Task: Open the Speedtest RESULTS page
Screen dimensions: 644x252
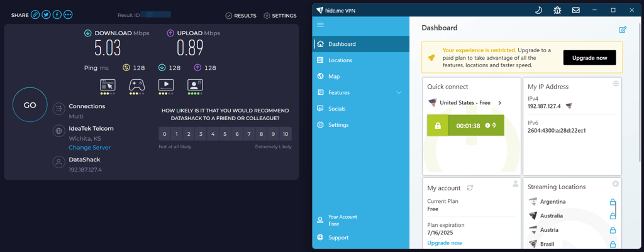Action: coord(241,16)
